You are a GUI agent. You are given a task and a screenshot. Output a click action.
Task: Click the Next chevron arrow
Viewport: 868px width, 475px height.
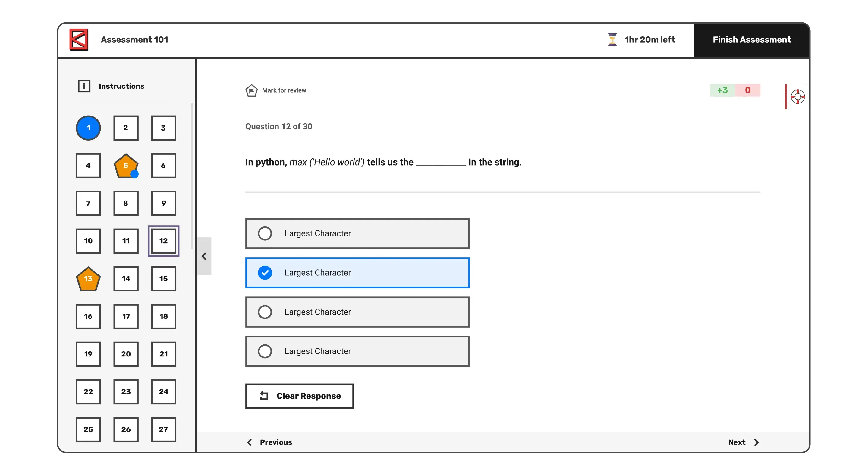(x=756, y=442)
